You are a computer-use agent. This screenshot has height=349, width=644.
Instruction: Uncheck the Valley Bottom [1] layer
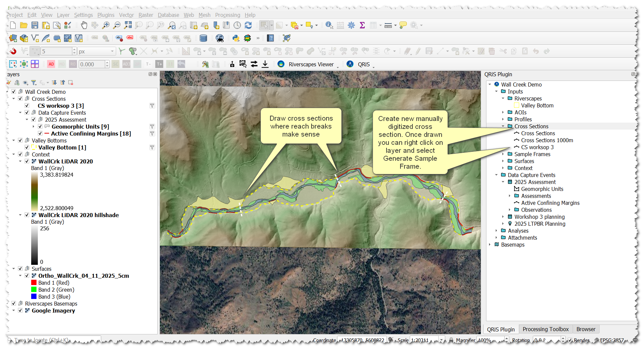click(27, 147)
